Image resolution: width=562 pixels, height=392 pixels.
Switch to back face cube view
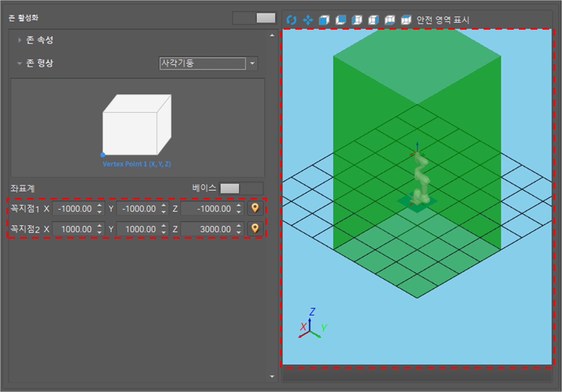pos(341,20)
